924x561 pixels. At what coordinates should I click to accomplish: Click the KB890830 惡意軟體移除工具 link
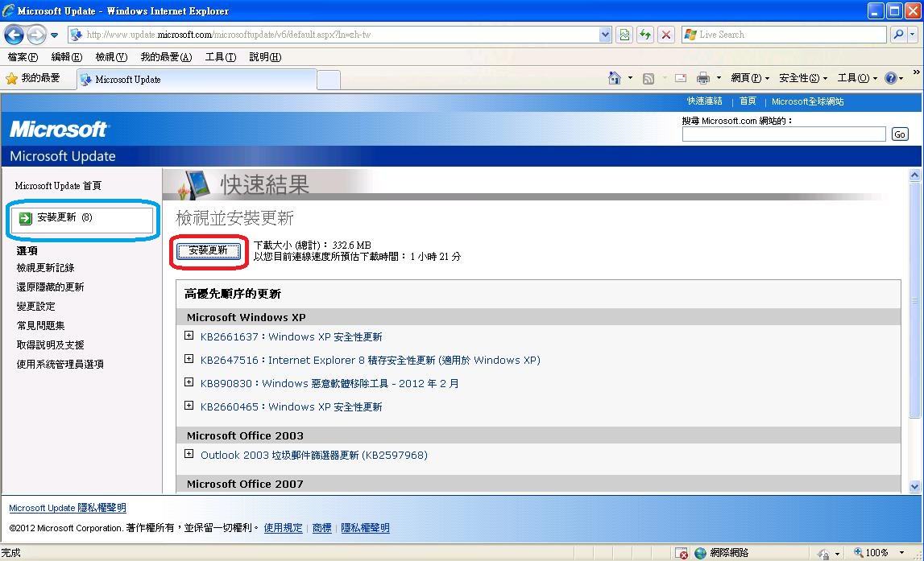pos(329,384)
